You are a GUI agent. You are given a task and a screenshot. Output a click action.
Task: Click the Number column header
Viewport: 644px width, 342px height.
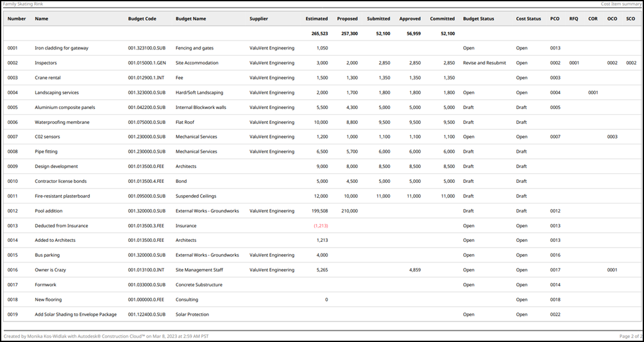click(x=17, y=19)
